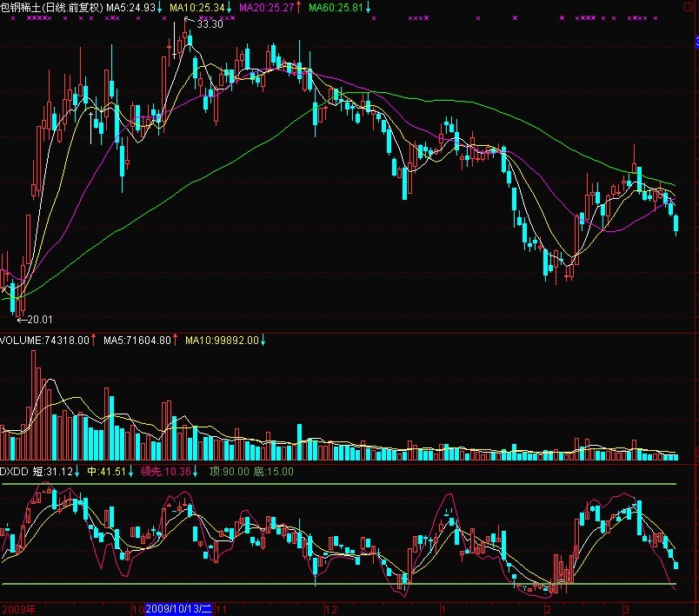The image size is (699, 616).
Task: Click the volume MA10:99892.00 label
Action: click(x=222, y=341)
